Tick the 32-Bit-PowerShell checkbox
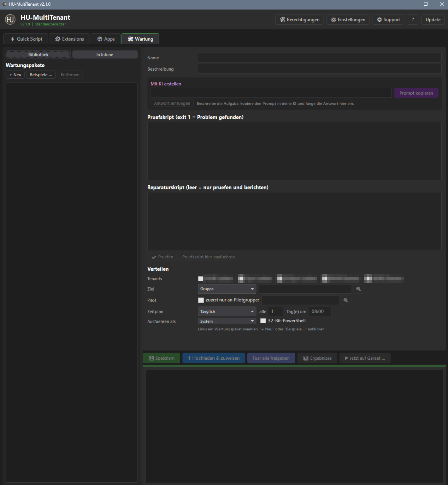This screenshot has width=448, height=485. click(263, 321)
